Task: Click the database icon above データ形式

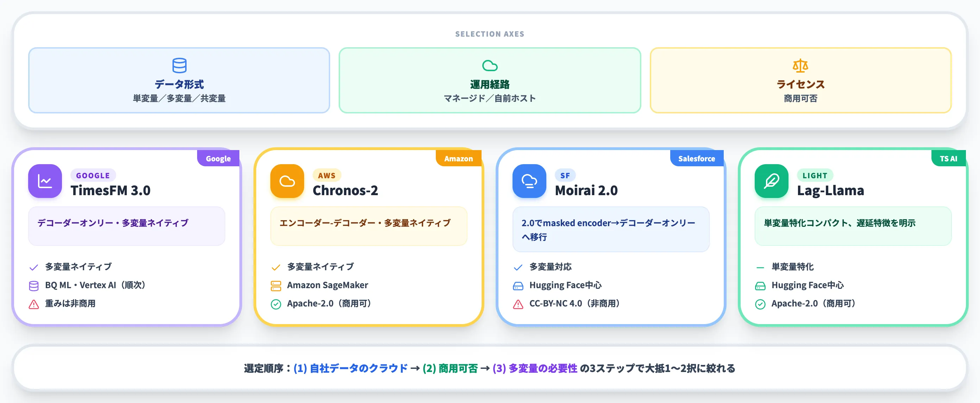Action: tap(179, 66)
